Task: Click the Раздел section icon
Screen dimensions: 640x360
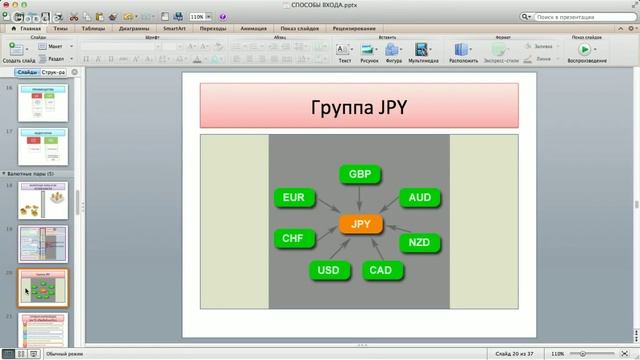Action: click(x=42, y=58)
